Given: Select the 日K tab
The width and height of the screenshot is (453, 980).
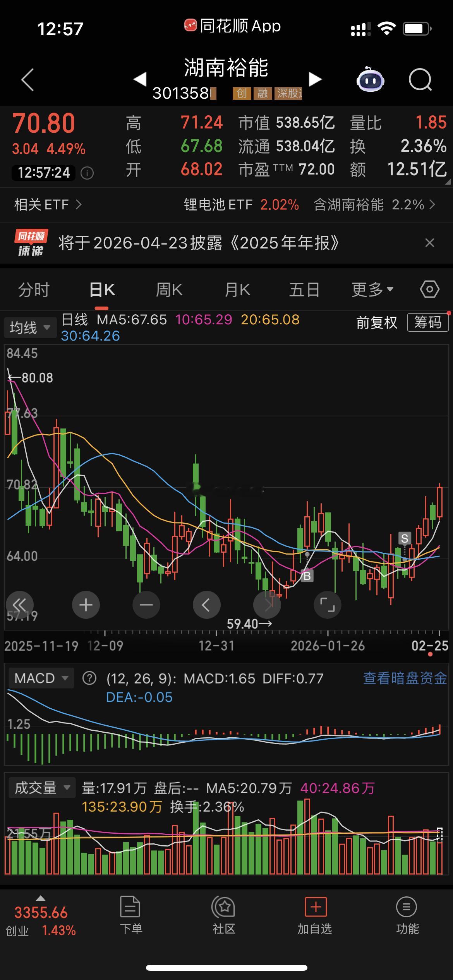Looking at the screenshot, I should click(102, 290).
